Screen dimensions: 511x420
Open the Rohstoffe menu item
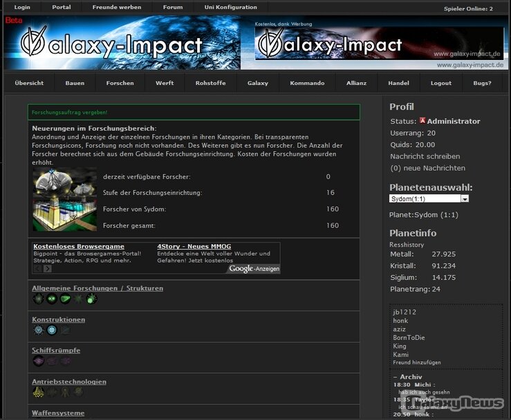pyautogui.click(x=210, y=83)
